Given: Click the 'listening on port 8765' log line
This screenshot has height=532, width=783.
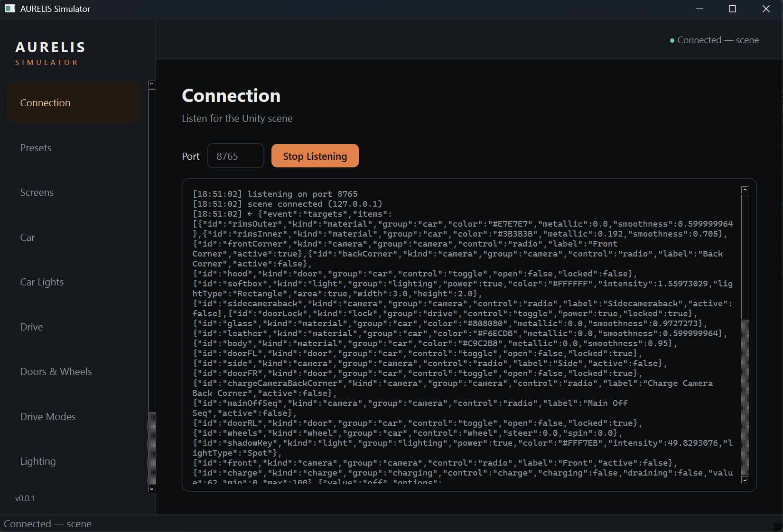Looking at the screenshot, I should tap(275, 194).
